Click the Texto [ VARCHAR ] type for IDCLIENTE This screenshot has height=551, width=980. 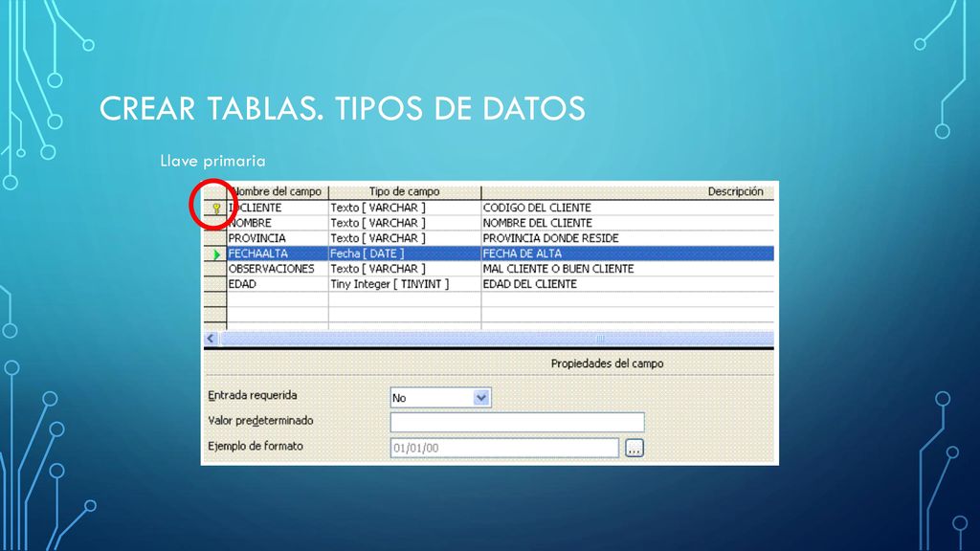pos(405,208)
